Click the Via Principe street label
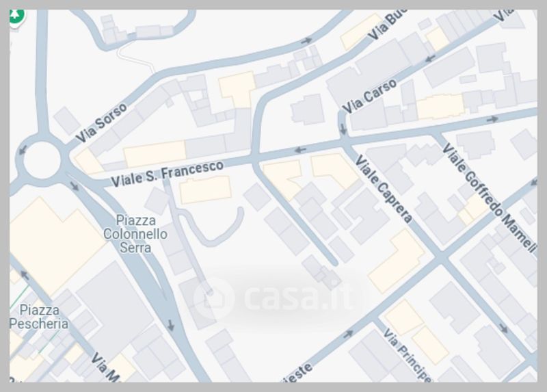Image resolution: width=547 pixels, height=392 pixels. point(407,354)
